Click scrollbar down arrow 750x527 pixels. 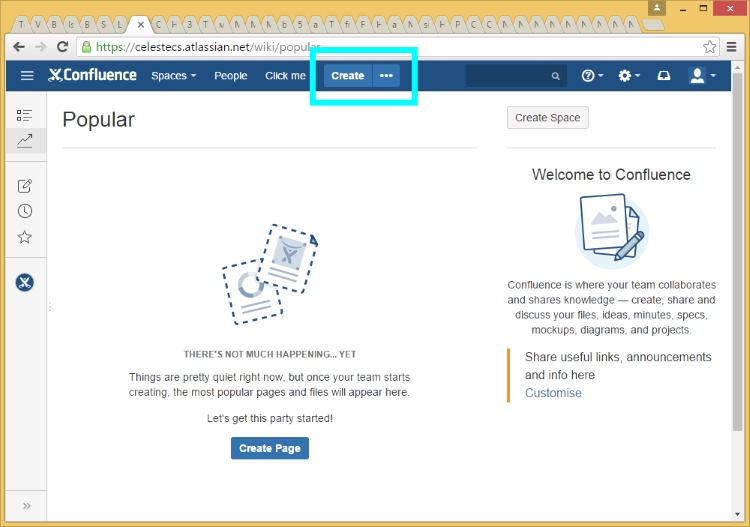[x=738, y=515]
